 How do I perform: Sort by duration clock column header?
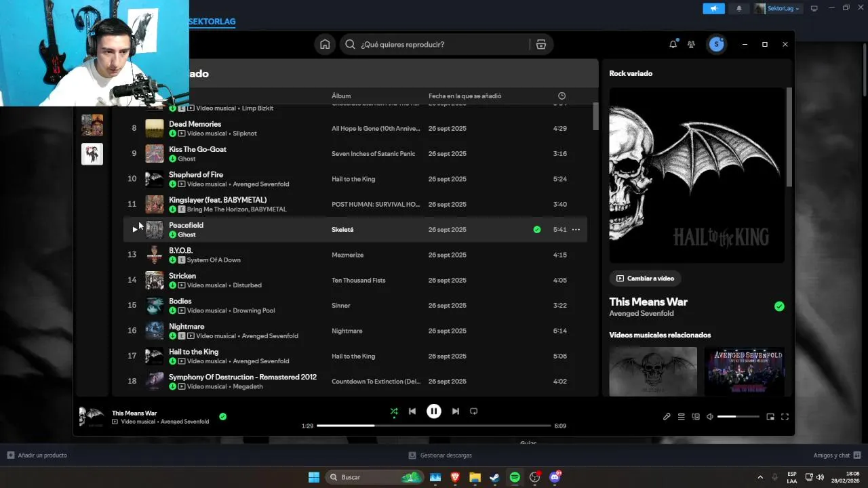point(561,96)
